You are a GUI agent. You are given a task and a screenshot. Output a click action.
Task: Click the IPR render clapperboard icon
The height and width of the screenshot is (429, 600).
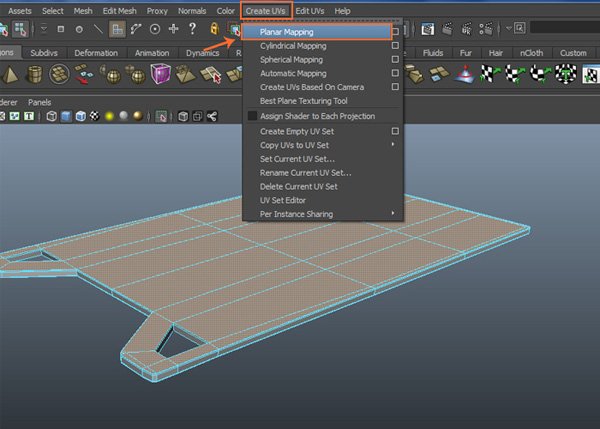(x=466, y=29)
